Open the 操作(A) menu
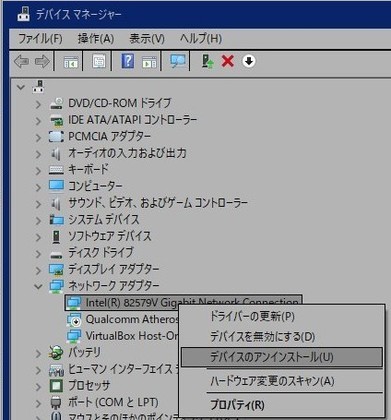The width and height of the screenshot is (391, 420). click(x=96, y=39)
